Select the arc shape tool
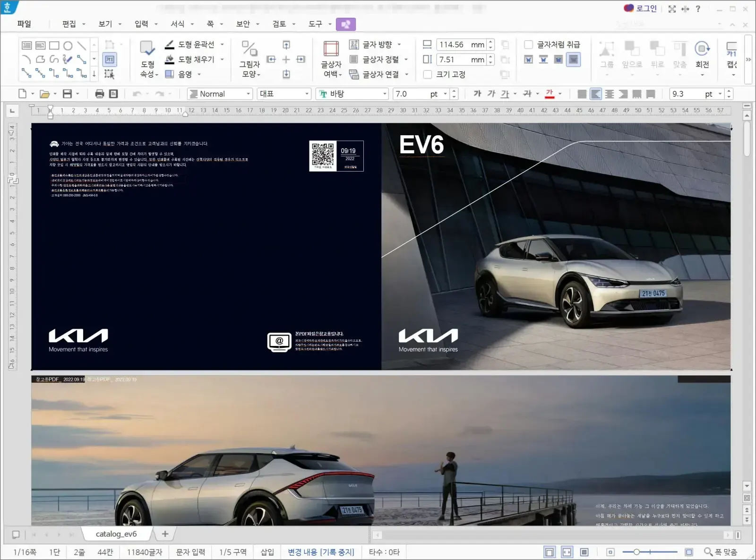This screenshot has height=560, width=756. point(27,59)
